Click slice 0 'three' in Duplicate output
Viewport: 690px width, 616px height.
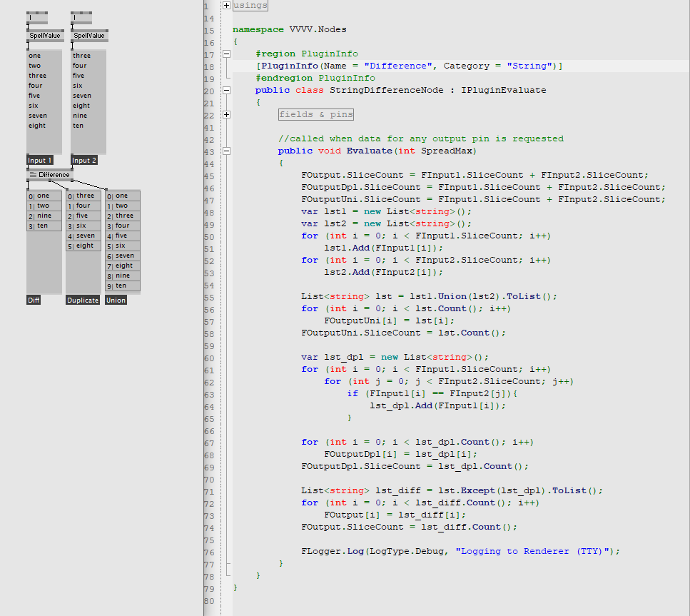(83, 196)
